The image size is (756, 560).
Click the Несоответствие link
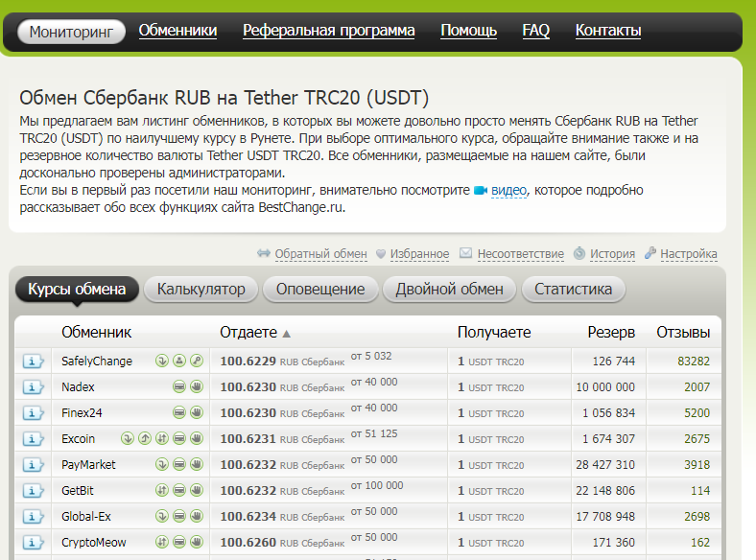click(521, 254)
